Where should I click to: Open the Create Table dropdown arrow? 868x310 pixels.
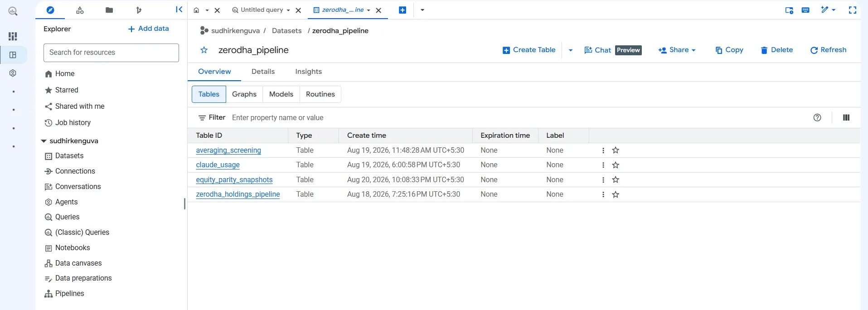[571, 50]
